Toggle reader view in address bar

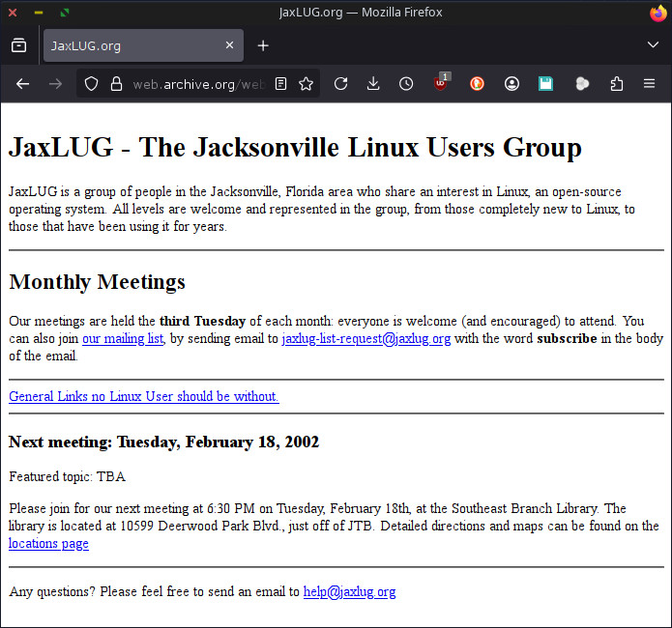(280, 84)
